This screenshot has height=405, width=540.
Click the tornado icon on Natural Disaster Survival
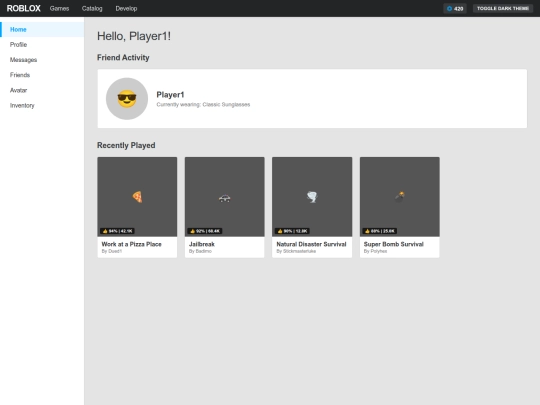(312, 197)
